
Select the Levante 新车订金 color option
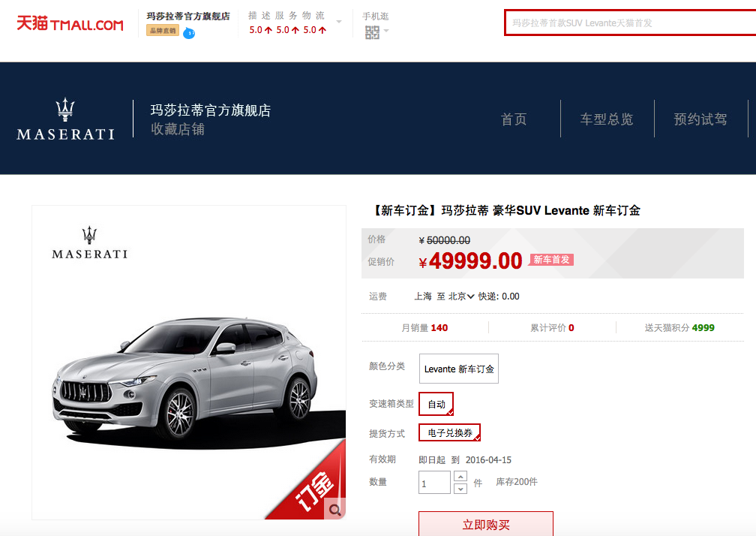tap(458, 369)
